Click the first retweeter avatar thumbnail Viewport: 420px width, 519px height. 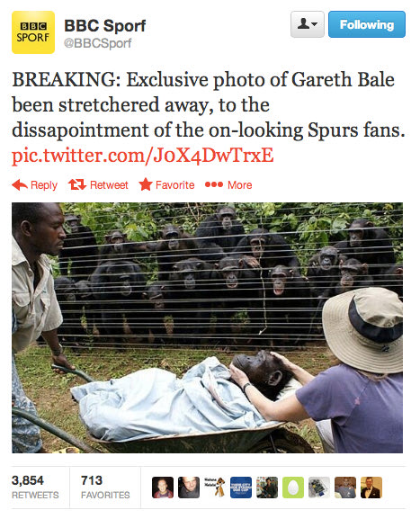pyautogui.click(x=163, y=488)
